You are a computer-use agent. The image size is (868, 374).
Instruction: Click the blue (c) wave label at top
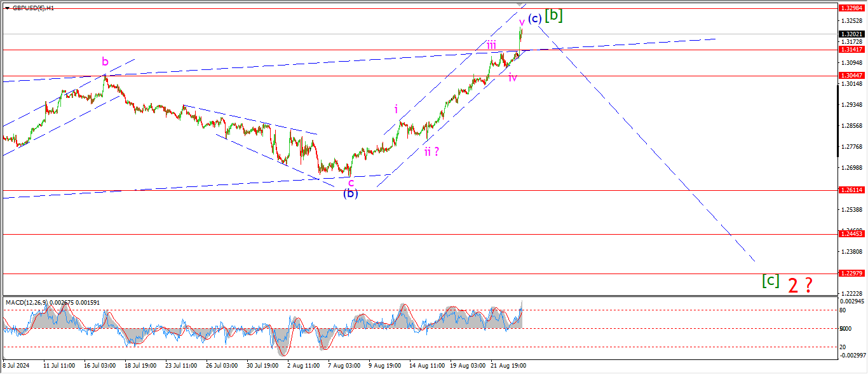(x=534, y=18)
